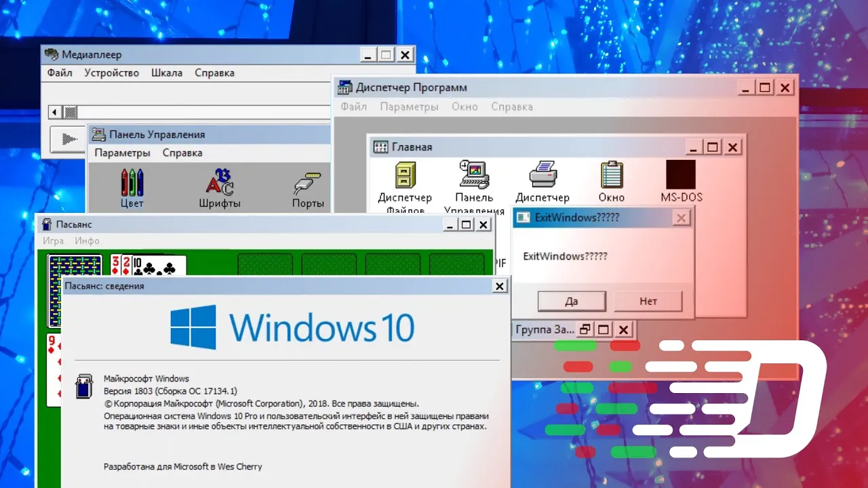Minimize the Пасьянс window
Screen dimensions: 868x488
click(449, 225)
